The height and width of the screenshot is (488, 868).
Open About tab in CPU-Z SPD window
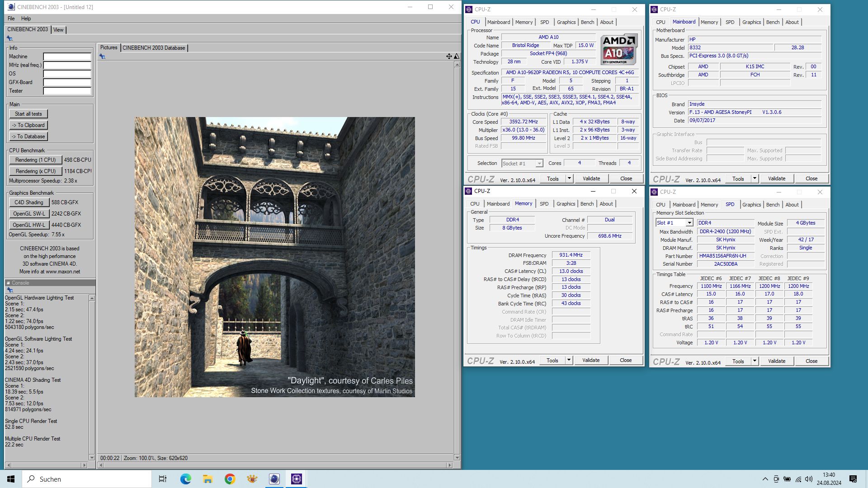coord(792,205)
